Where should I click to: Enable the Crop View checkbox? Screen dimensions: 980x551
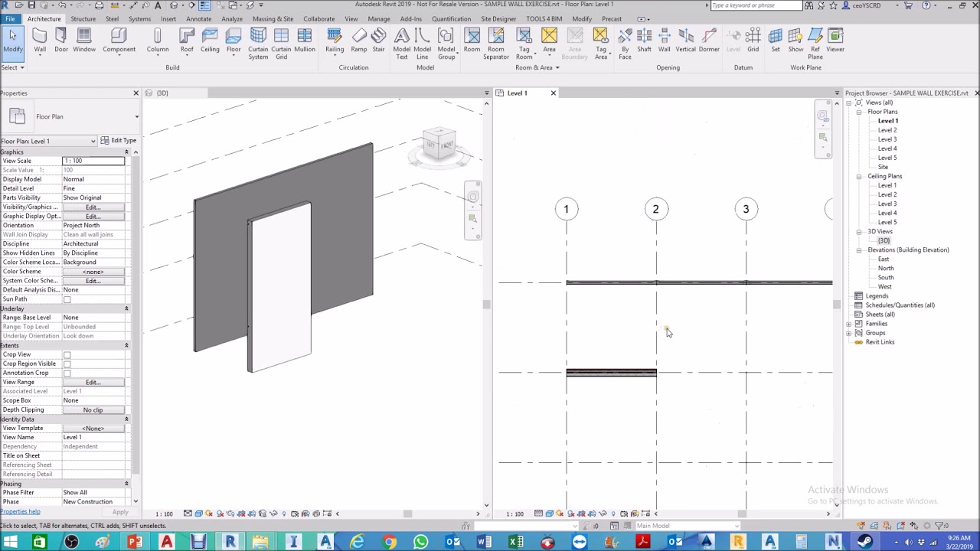pos(67,354)
